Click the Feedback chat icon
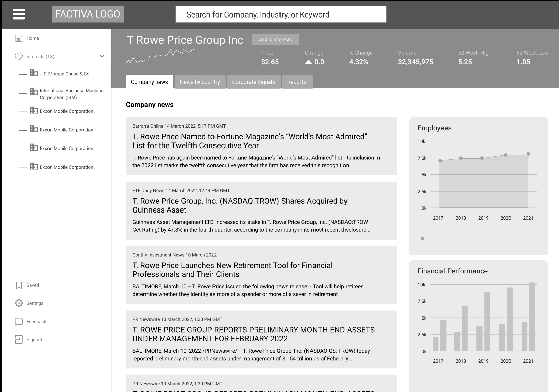This screenshot has height=392, width=559. coord(19,322)
